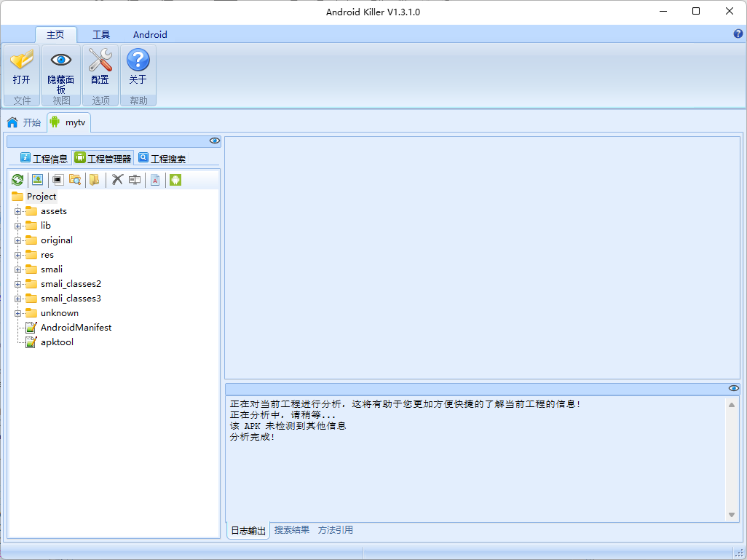Image resolution: width=747 pixels, height=560 pixels.
Task: Switch to the 日志输出 log output tab
Action: pyautogui.click(x=248, y=530)
